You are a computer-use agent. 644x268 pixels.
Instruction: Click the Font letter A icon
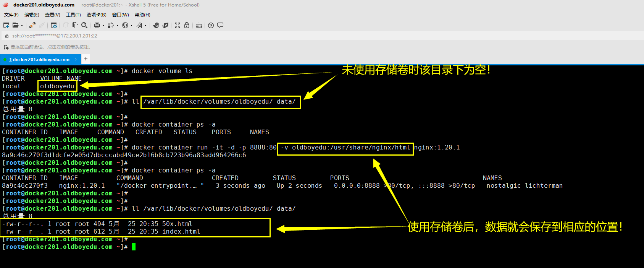pyautogui.click(x=140, y=25)
